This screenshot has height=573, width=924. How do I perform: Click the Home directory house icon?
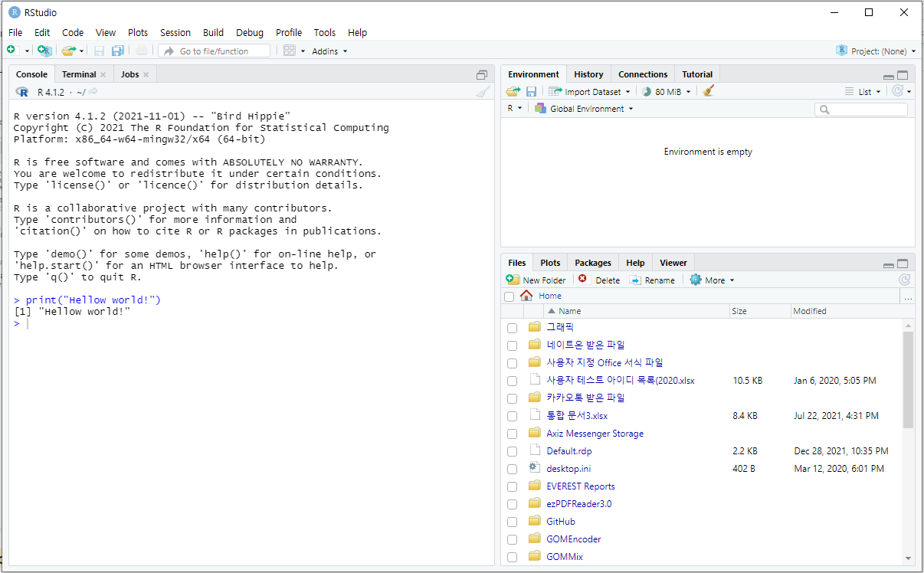tap(526, 296)
